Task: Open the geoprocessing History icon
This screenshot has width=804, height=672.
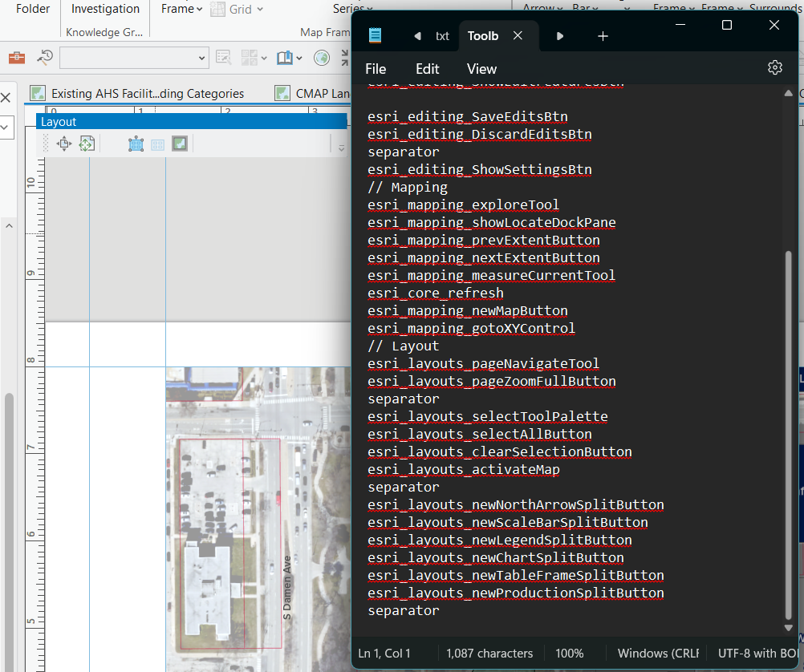Action: 44,58
